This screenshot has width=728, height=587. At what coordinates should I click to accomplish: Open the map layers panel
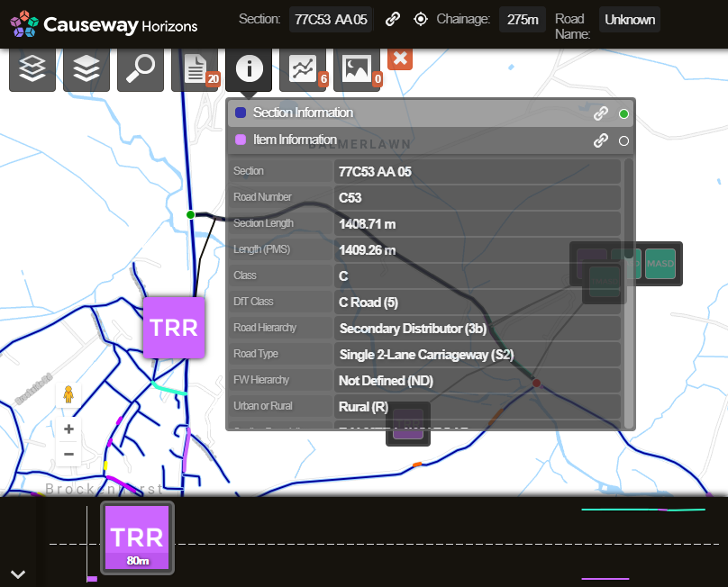click(32, 69)
